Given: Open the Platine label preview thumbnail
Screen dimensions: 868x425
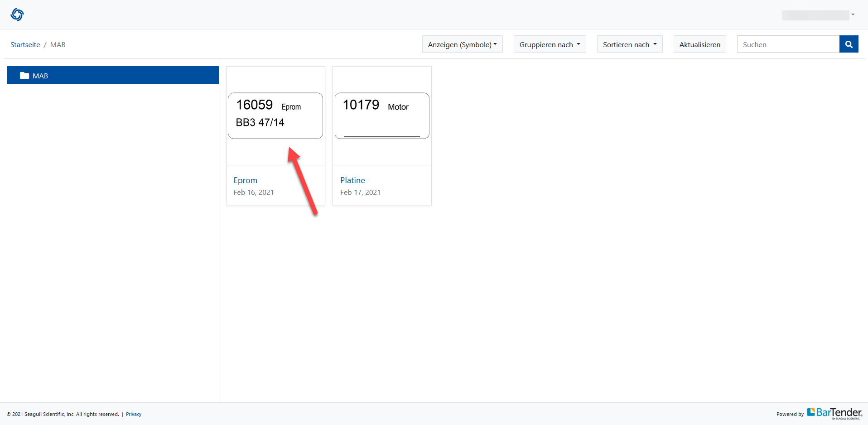Looking at the screenshot, I should point(382,116).
